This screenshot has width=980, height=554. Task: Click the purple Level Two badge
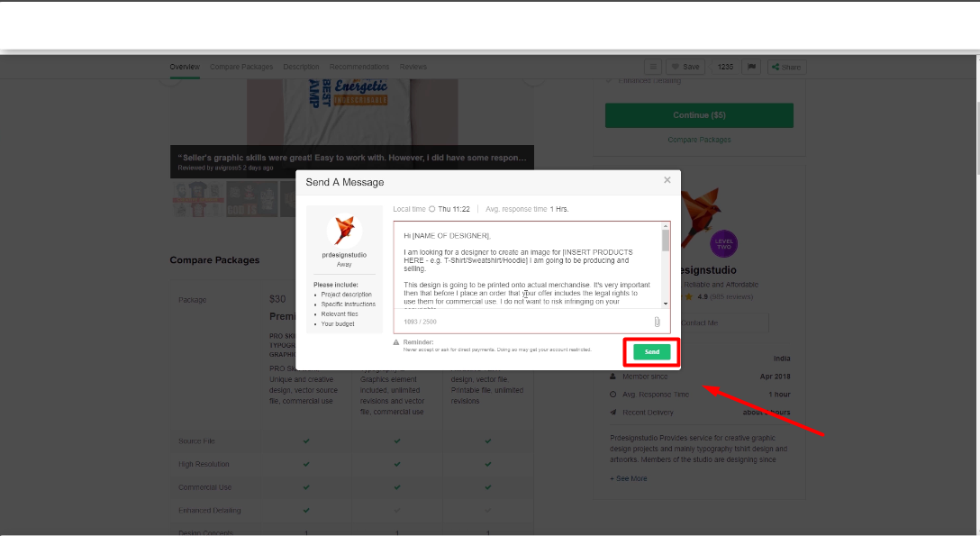click(723, 244)
